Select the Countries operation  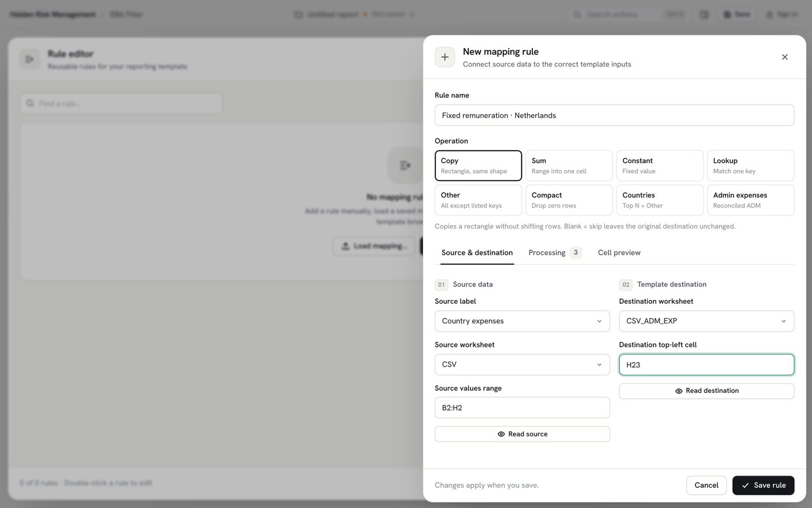660,200
